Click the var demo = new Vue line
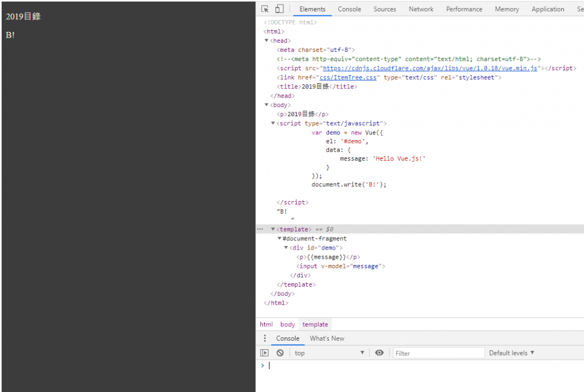The width and height of the screenshot is (584, 392). point(347,133)
